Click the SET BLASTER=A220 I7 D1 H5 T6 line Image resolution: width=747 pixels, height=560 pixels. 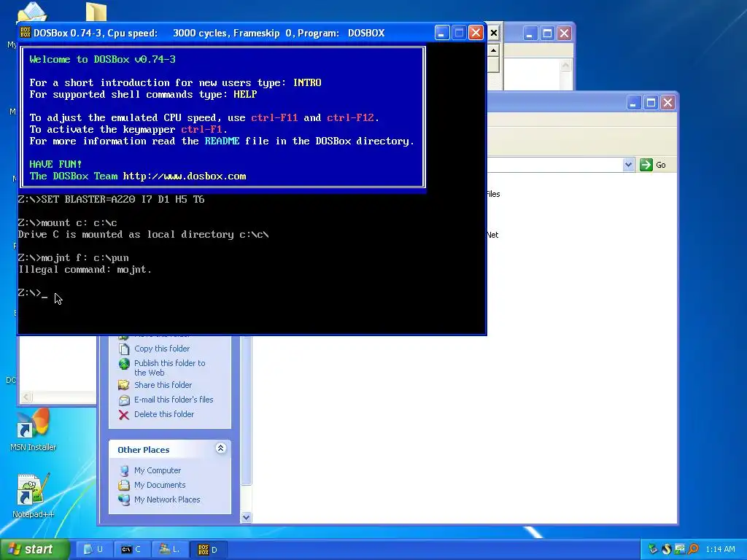coord(112,199)
